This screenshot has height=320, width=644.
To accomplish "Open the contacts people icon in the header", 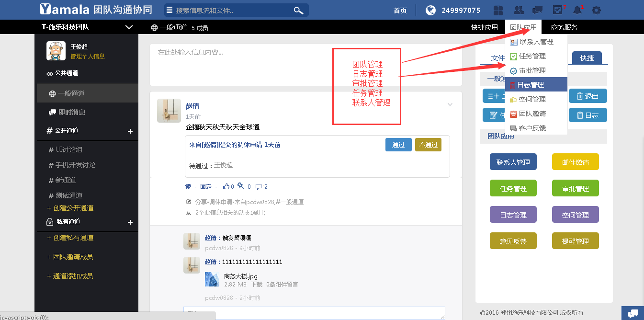I will [x=519, y=10].
